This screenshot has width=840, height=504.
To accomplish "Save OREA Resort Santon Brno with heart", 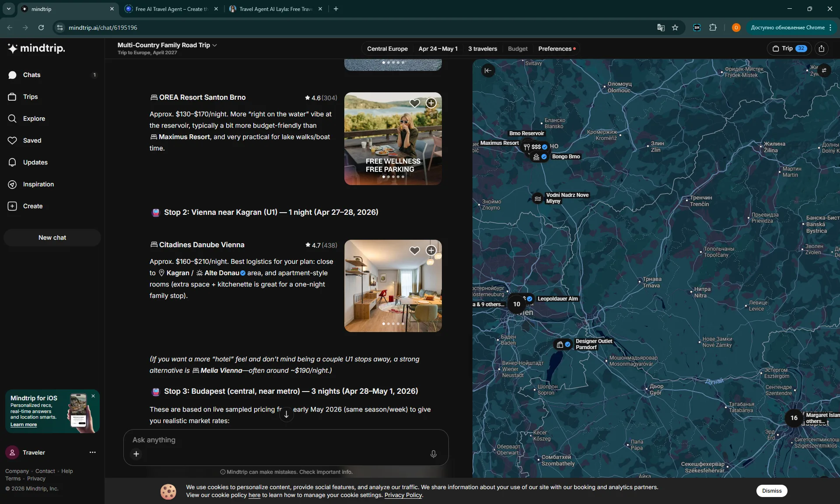I will coord(414,103).
